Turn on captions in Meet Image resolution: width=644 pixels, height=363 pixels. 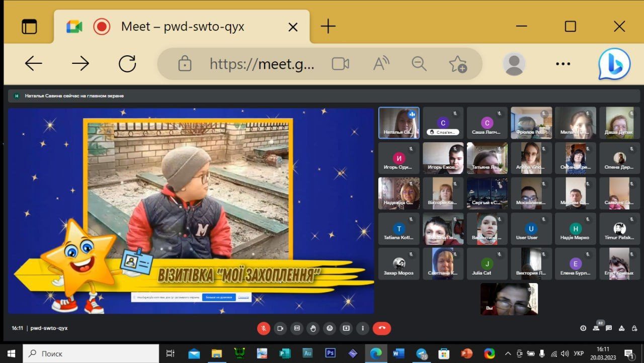[x=297, y=328]
